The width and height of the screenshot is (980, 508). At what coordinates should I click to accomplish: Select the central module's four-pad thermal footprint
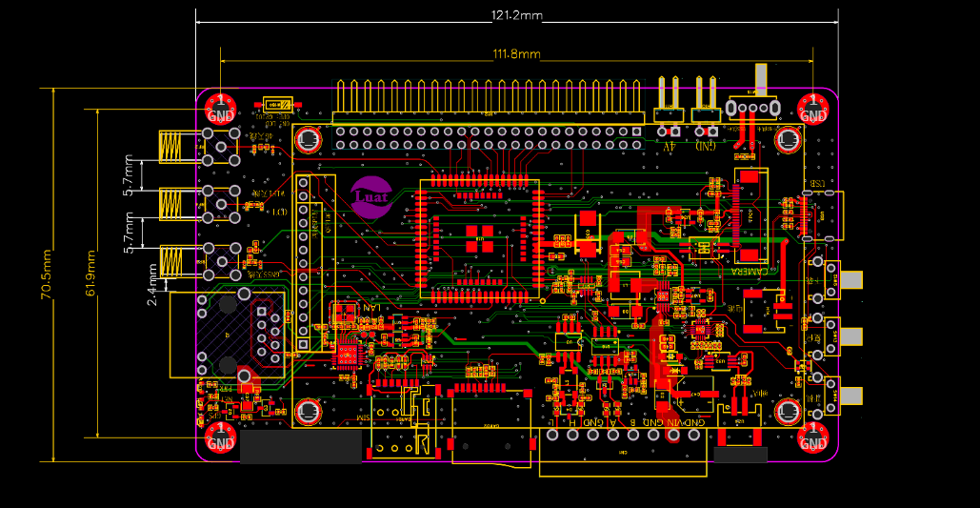pyautogui.click(x=479, y=239)
